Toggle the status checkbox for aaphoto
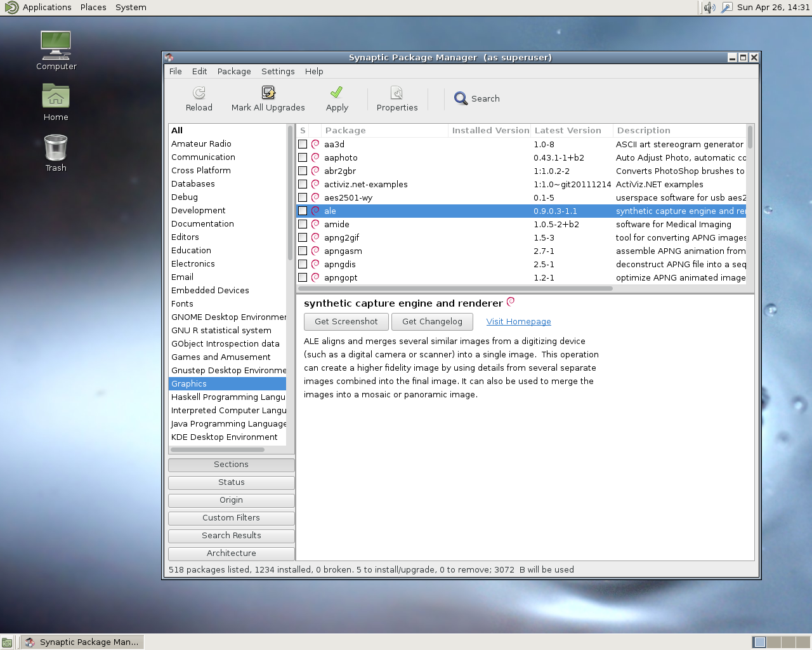This screenshot has height=650, width=812. click(x=303, y=157)
